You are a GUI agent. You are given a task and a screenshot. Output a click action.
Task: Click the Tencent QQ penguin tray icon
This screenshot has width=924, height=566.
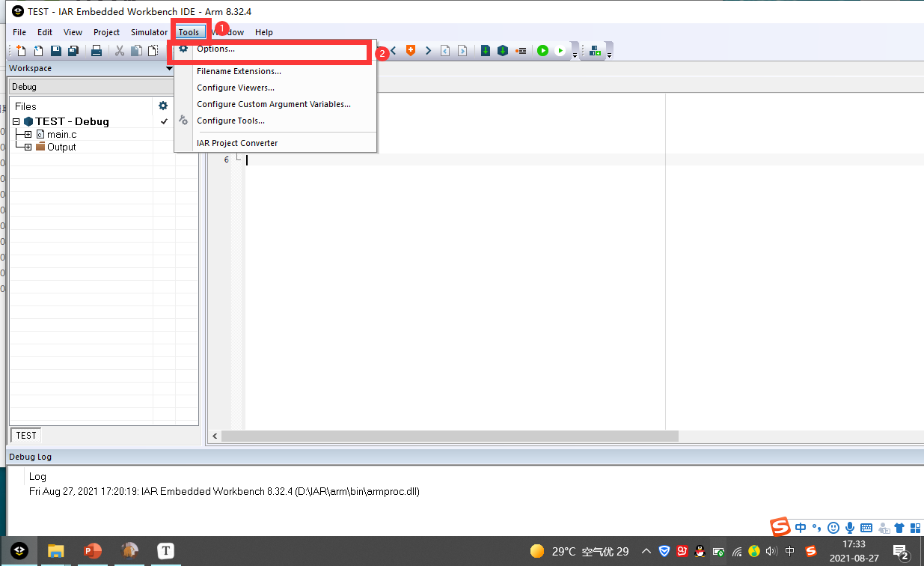(700, 552)
